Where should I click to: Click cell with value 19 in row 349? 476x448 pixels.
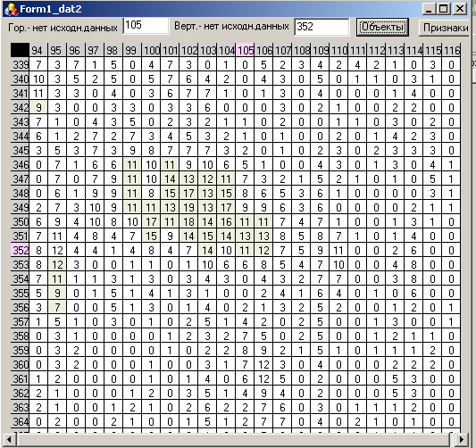coord(188,207)
